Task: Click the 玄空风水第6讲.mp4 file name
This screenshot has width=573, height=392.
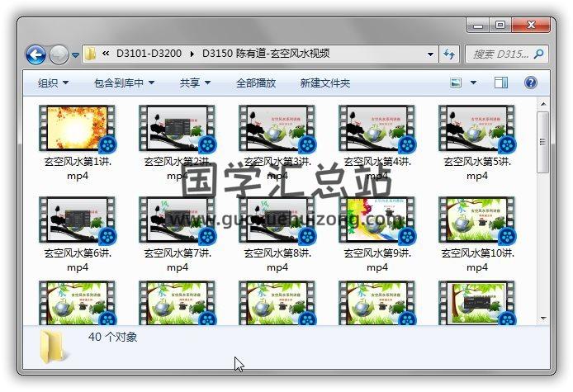Action: click(78, 260)
